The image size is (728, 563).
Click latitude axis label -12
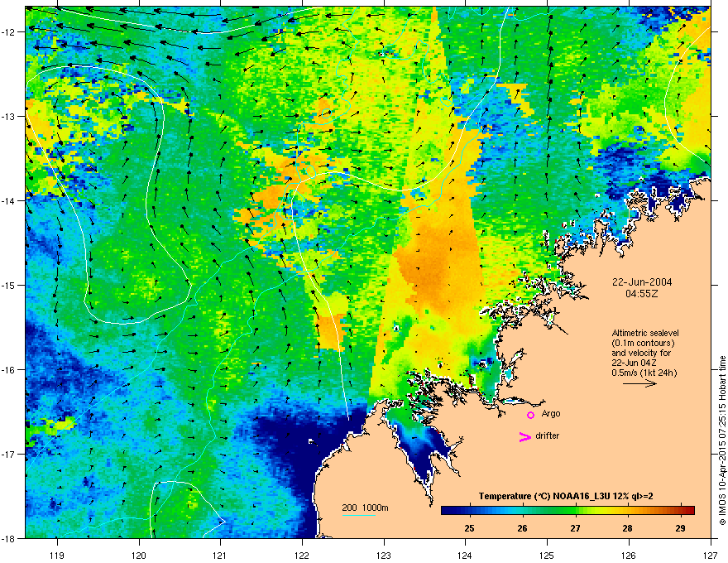pyautogui.click(x=9, y=32)
